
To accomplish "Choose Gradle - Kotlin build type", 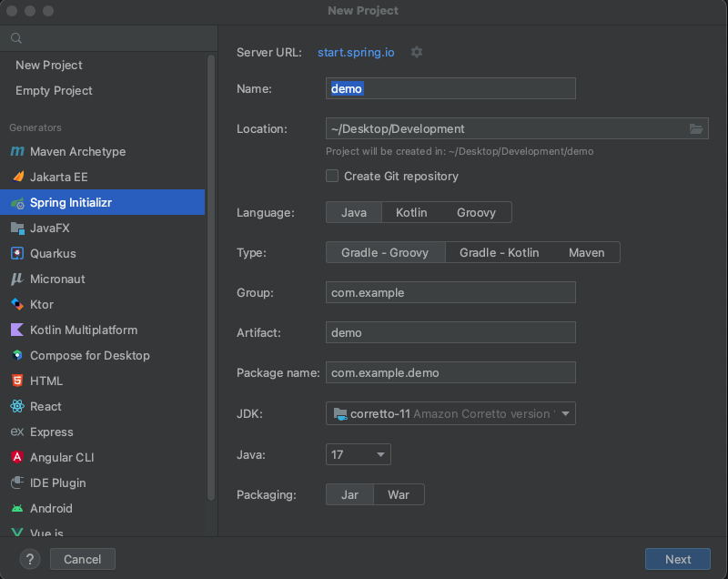I will pos(499,252).
